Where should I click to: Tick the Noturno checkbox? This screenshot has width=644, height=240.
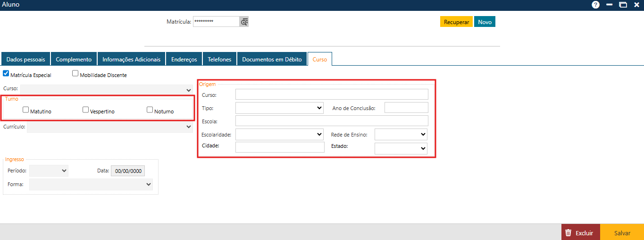click(x=150, y=110)
